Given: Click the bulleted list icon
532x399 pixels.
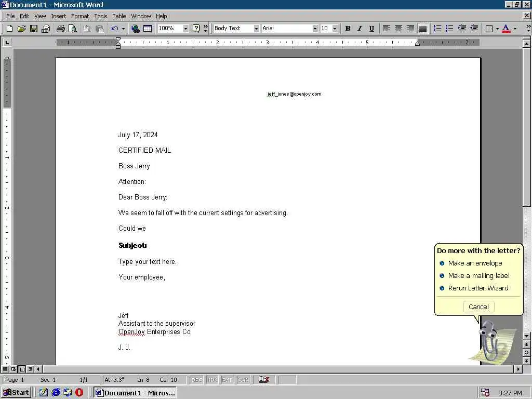Looking at the screenshot, I should point(449,29).
